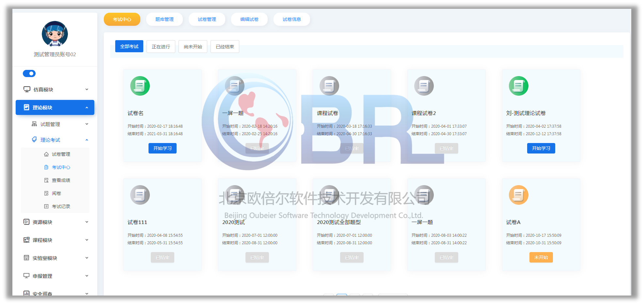
Task: Expand the 资源模块 chevron
Action: [87, 222]
